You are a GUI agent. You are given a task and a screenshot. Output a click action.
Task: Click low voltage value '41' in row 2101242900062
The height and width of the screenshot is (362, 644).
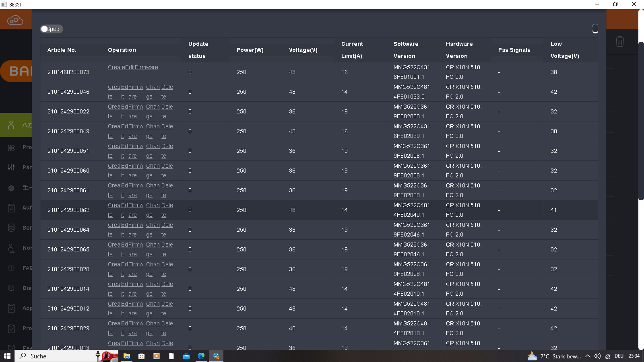(554, 210)
